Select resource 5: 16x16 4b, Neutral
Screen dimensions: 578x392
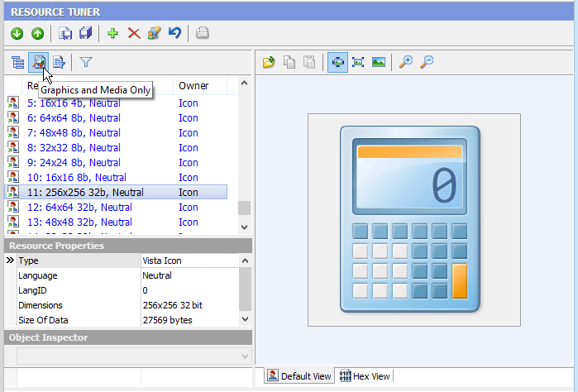[116, 103]
